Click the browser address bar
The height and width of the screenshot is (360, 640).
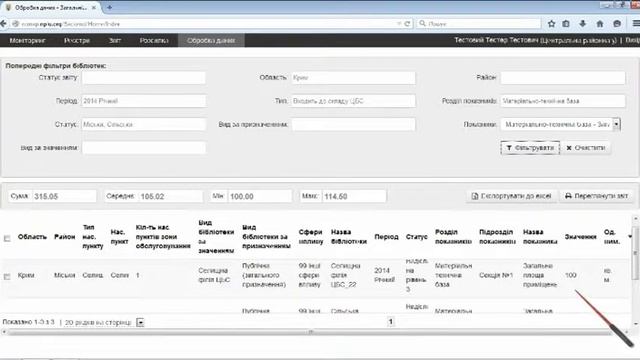[208, 24]
